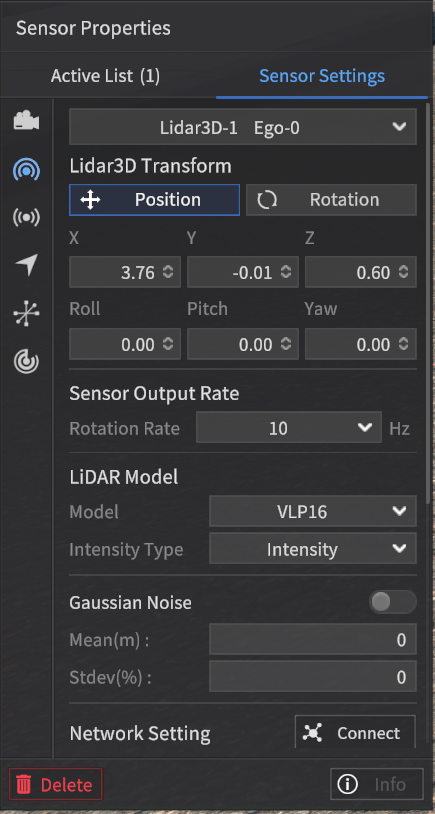
Task: Click the Yaw value field
Action: [x=361, y=344]
